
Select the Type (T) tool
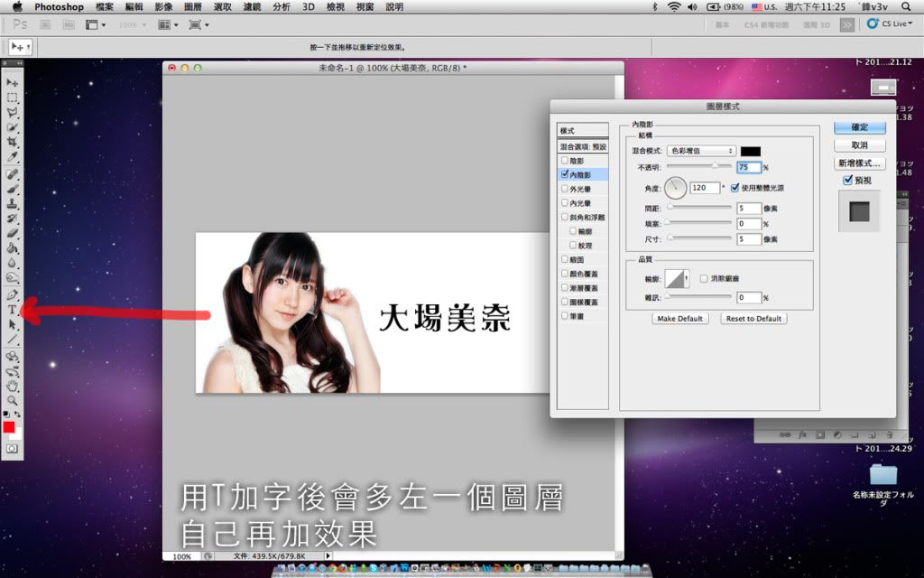(13, 310)
